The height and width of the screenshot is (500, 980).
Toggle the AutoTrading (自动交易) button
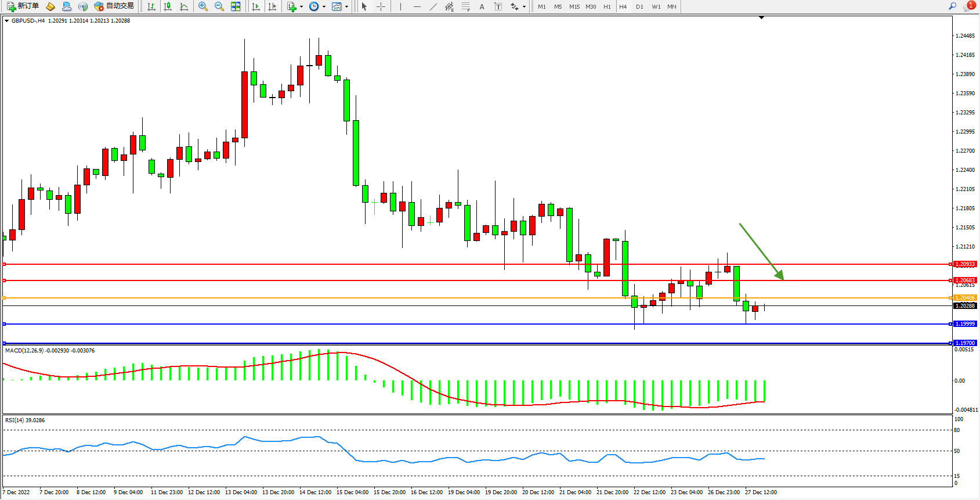tap(114, 6)
